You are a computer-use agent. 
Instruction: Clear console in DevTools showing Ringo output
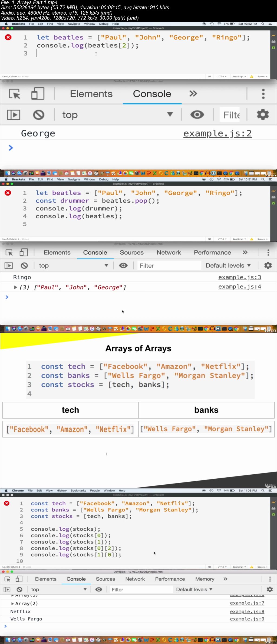24,266
